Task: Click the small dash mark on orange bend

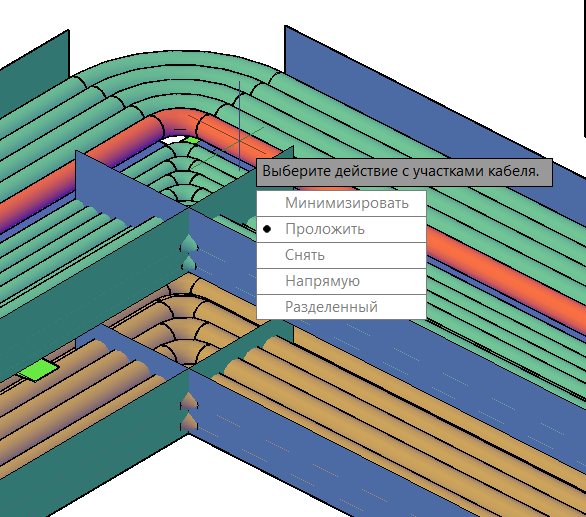Action: pyautogui.click(x=180, y=129)
